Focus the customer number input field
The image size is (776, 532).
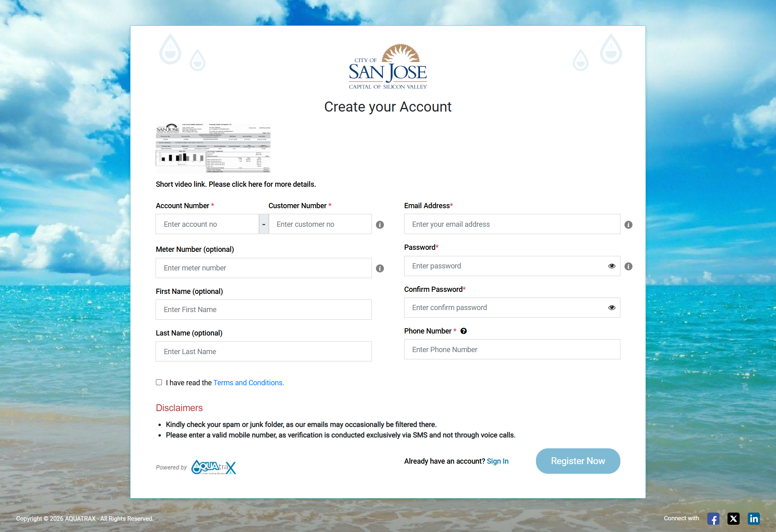tap(320, 224)
